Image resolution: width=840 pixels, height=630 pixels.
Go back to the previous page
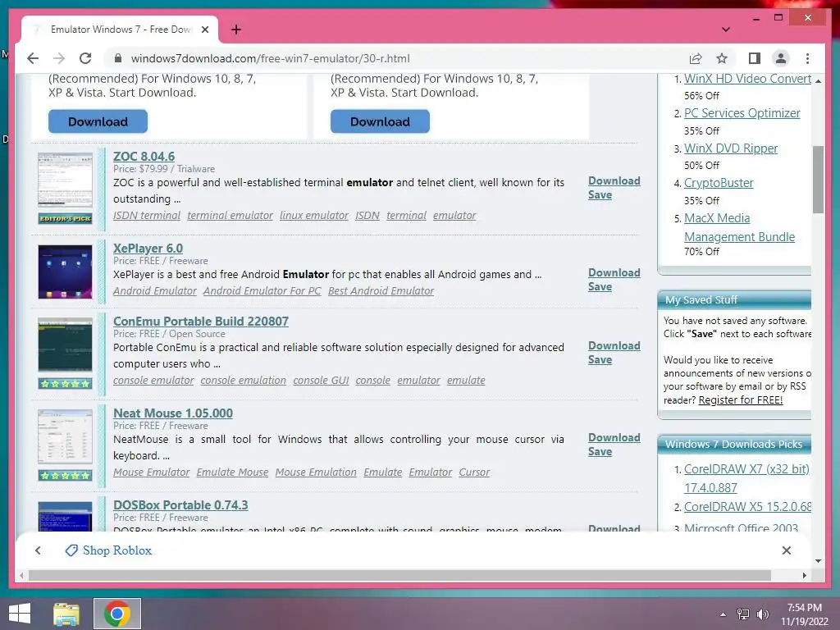point(33,58)
